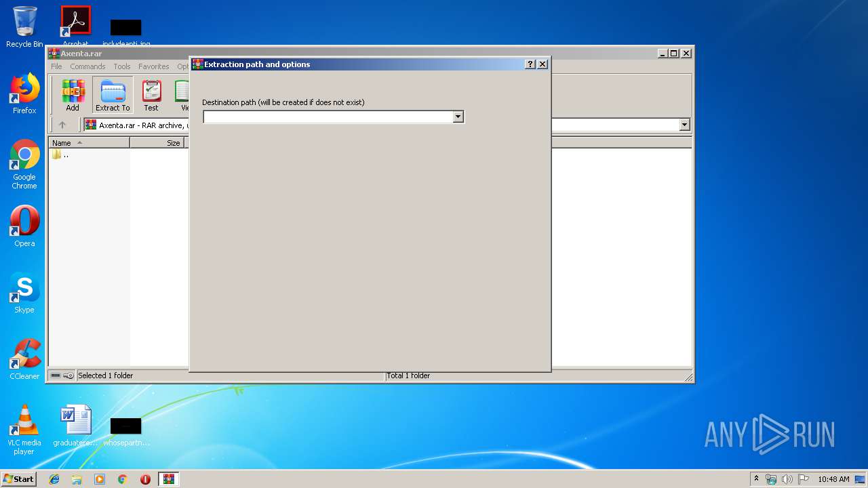Open the network tray icon
Viewport: 868px width, 488px height.
[x=771, y=479]
